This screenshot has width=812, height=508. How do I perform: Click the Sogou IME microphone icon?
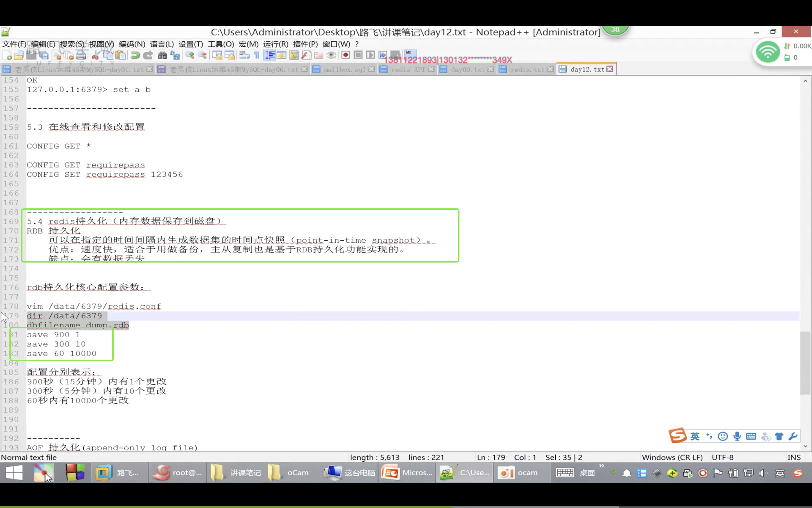(x=737, y=436)
